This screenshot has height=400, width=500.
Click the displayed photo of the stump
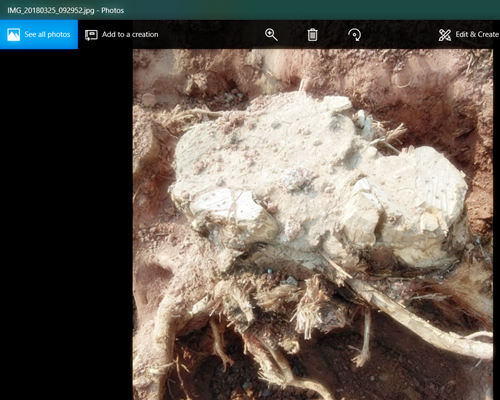(313, 224)
